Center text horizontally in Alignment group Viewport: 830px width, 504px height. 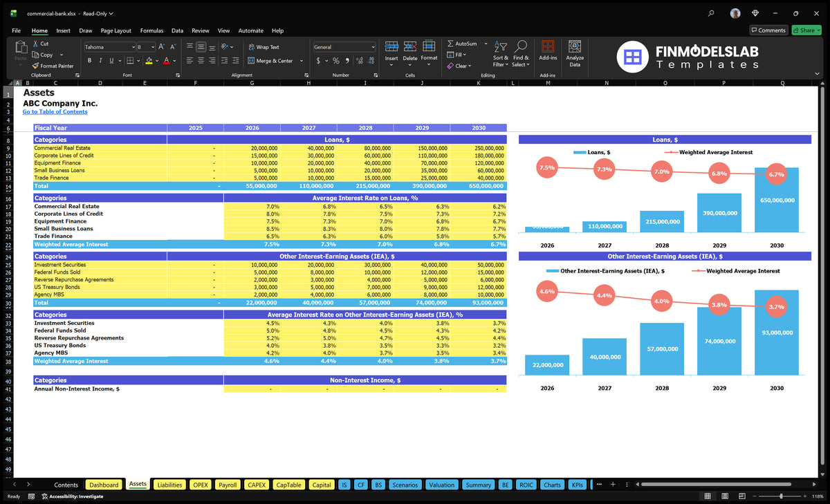pyautogui.click(x=201, y=61)
